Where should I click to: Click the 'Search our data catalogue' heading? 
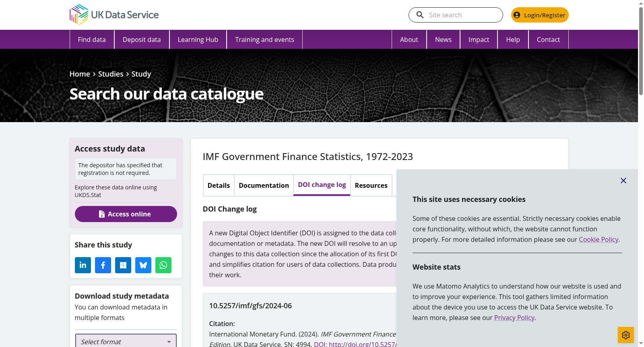point(167,94)
